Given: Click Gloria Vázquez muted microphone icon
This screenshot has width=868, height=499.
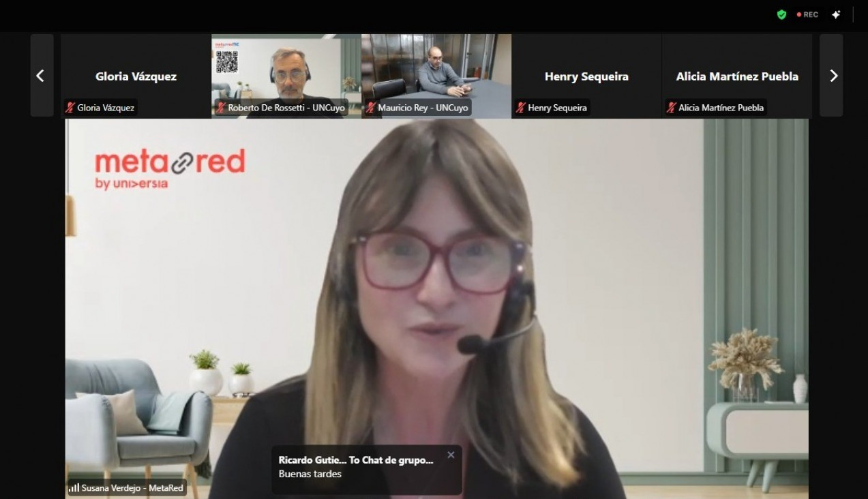Looking at the screenshot, I should point(70,108).
